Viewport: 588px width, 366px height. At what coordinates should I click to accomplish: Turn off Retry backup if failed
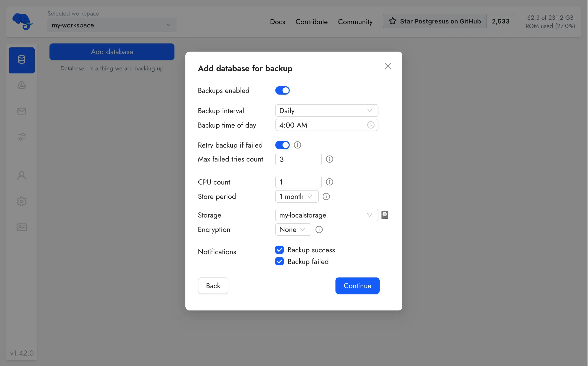(283, 145)
